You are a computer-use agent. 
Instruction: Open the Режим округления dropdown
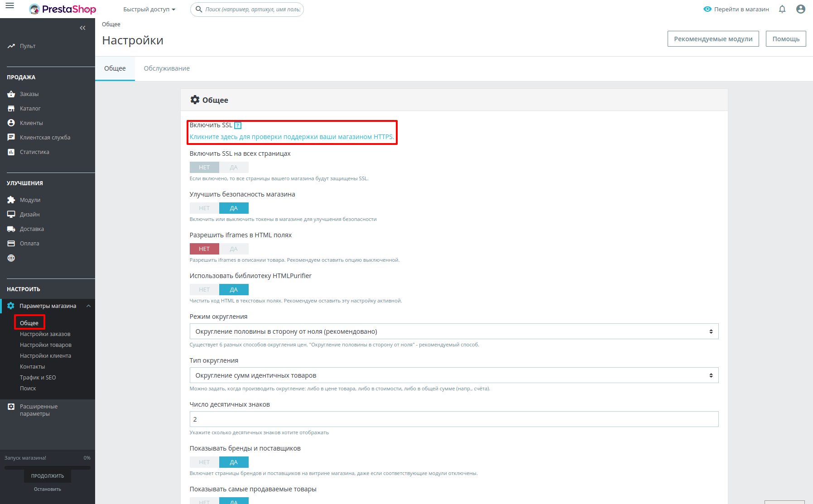453,331
